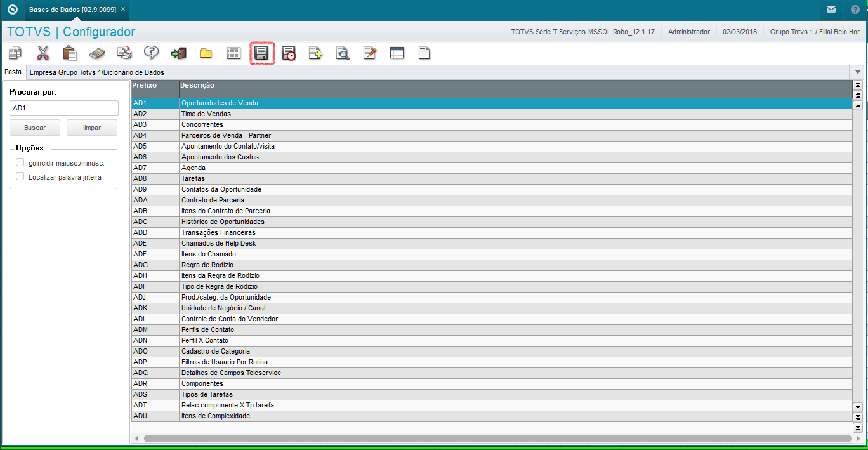Select Unidade de Negócio / Canal row
This screenshot has width=868, height=450.
(491, 308)
